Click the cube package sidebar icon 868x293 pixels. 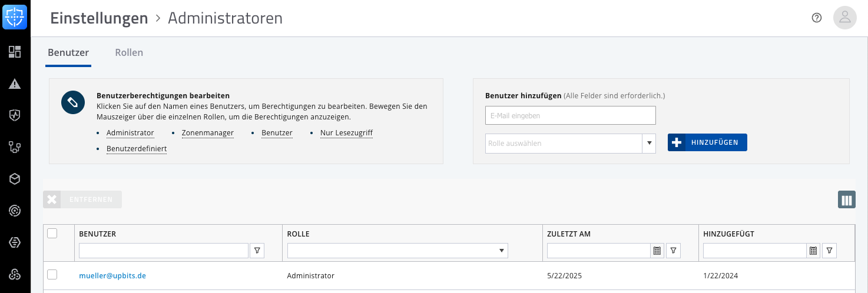[x=15, y=179]
